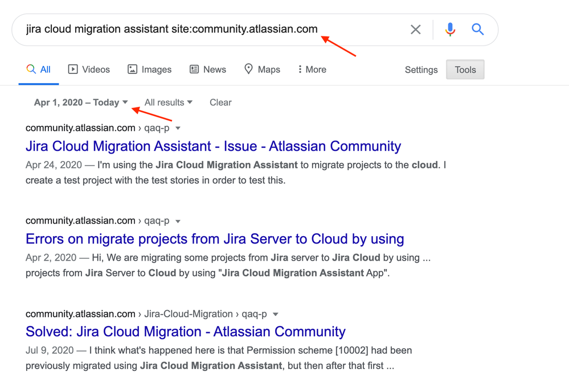Screen dimensions: 569x392
Task: Open the All results tab
Action: point(39,69)
